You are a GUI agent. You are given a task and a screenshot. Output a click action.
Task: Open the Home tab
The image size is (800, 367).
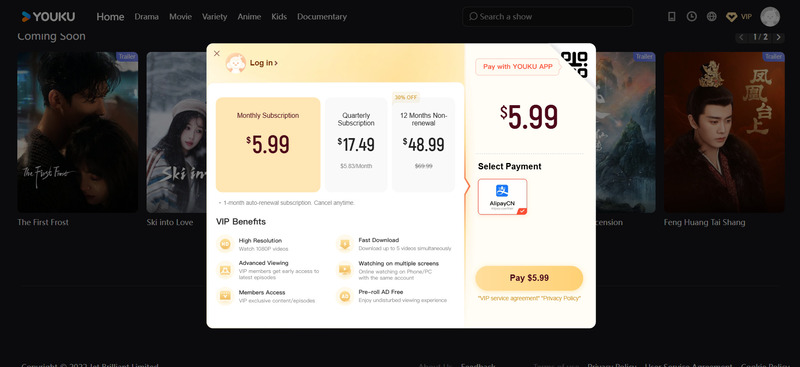110,17
